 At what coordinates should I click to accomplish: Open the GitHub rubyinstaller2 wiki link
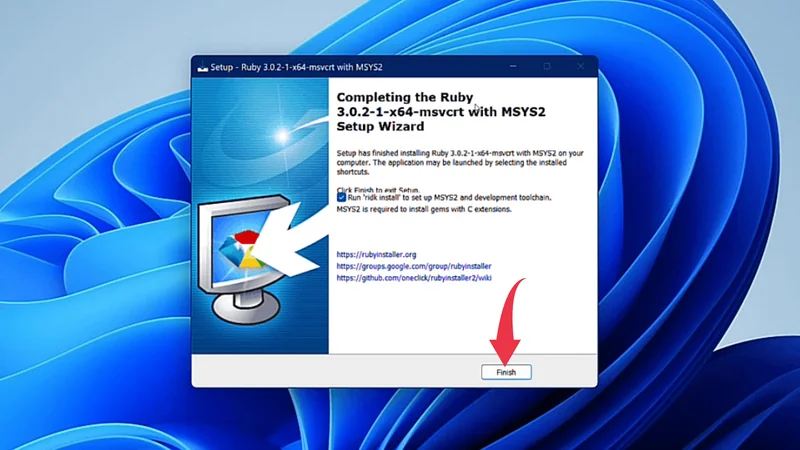[415, 279]
